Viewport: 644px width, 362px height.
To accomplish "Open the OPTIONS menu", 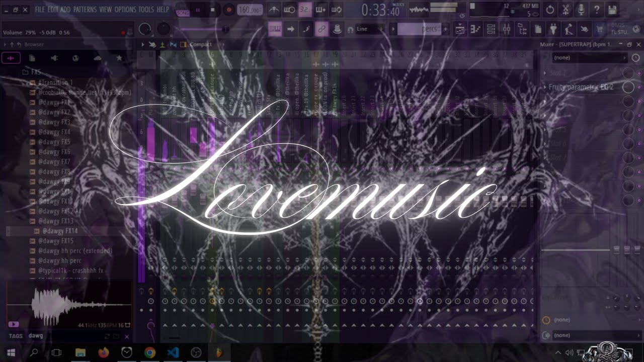I will tap(125, 10).
